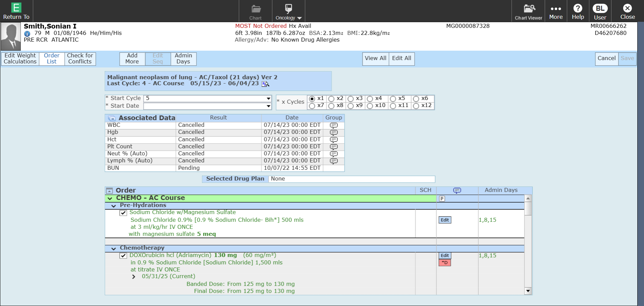This screenshot has height=306, width=644.
Task: Collapse the Order panel icon
Action: coord(109,191)
